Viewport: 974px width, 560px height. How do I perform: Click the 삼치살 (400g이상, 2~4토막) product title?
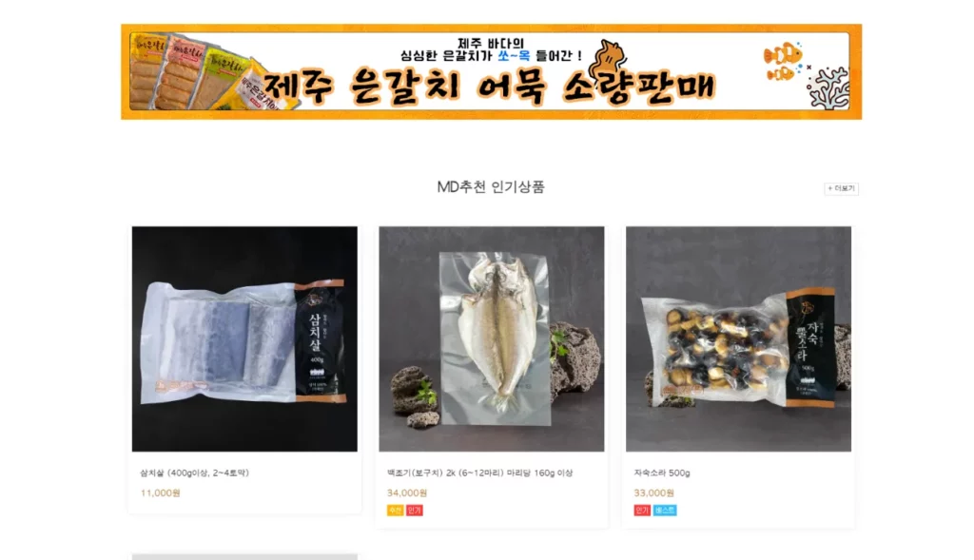194,473
